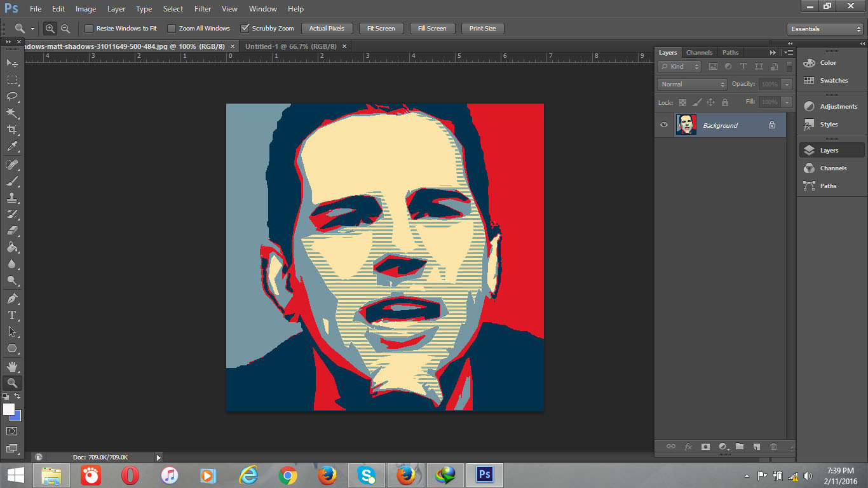Toggle the pixel layer filter icon
Image resolution: width=868 pixels, height=488 pixels.
[x=713, y=67]
